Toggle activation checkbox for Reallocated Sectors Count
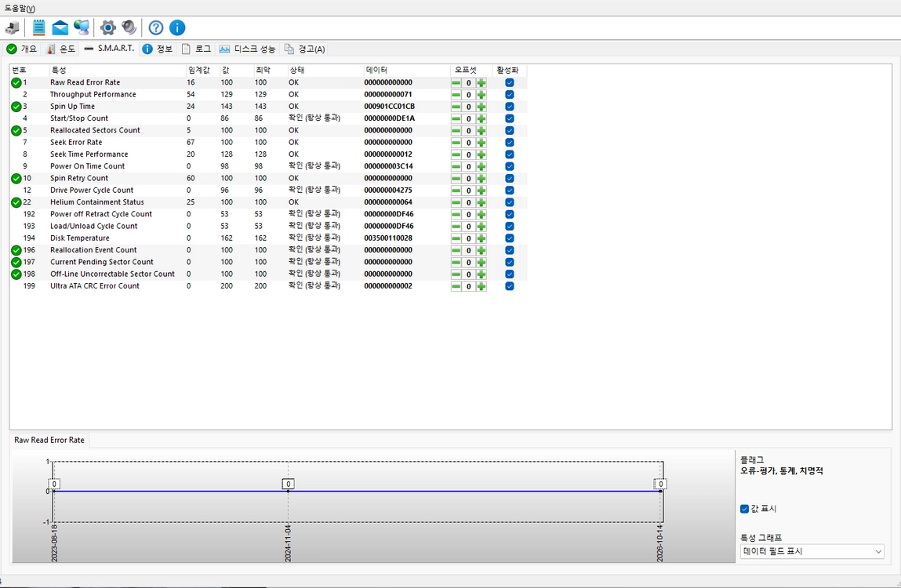 click(x=510, y=130)
